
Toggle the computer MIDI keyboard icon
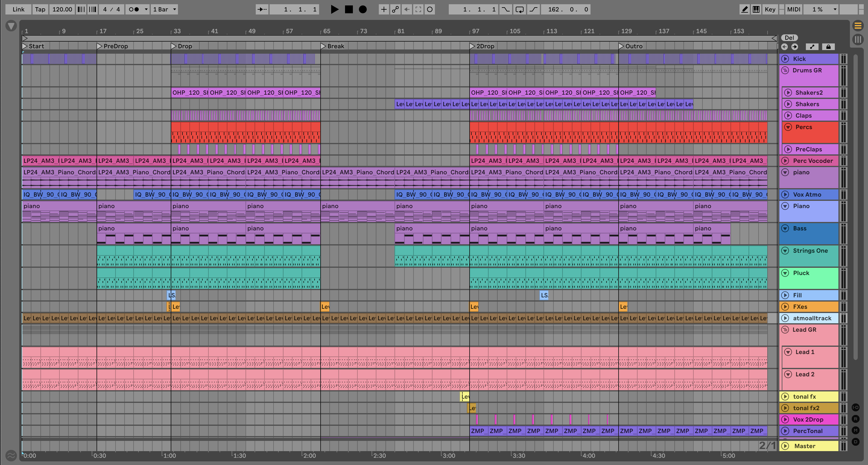tap(756, 9)
